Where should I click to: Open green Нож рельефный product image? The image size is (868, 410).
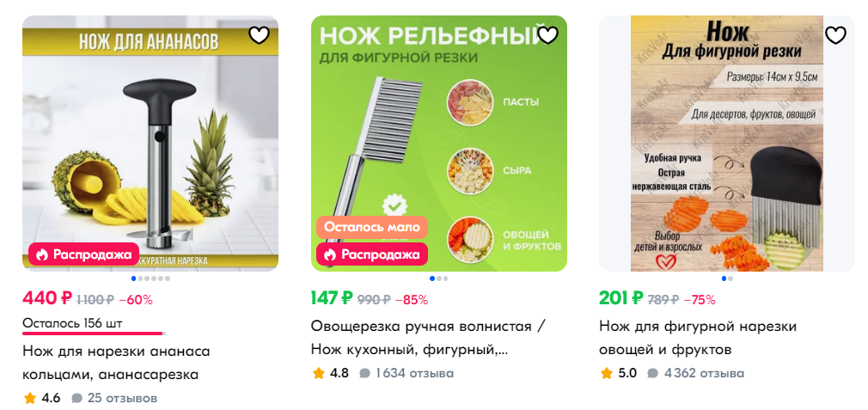click(439, 144)
